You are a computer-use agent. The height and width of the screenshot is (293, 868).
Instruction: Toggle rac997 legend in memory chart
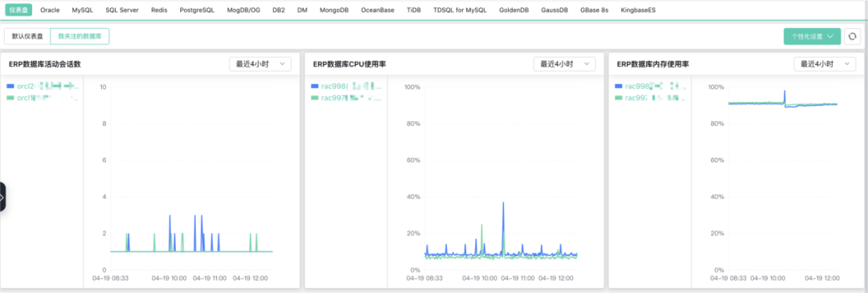tap(651, 98)
